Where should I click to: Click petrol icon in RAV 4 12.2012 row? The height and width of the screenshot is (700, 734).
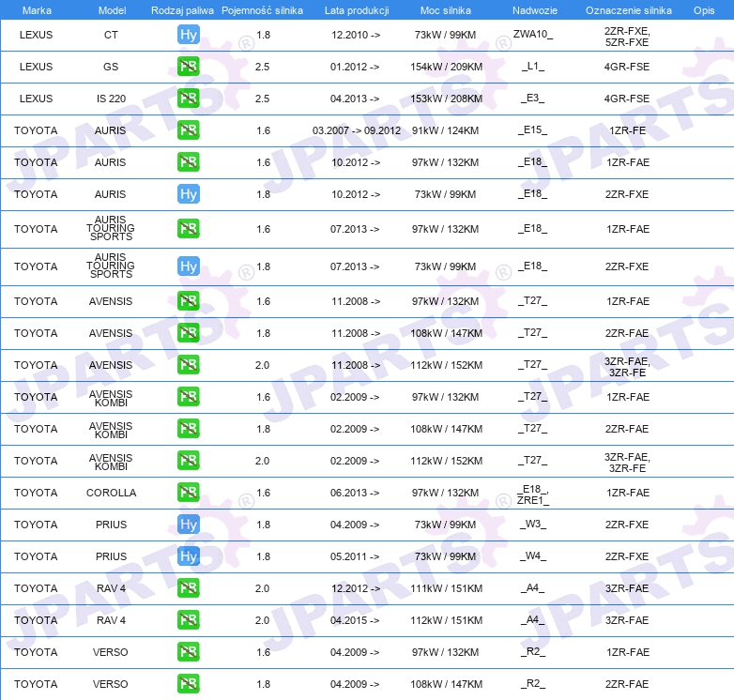[x=189, y=588]
